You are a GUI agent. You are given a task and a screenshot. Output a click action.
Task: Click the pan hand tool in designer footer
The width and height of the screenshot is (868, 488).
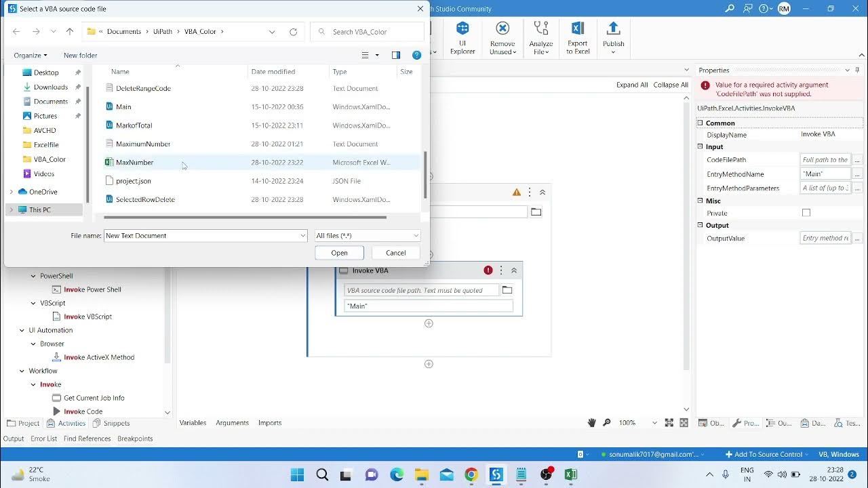[591, 422]
